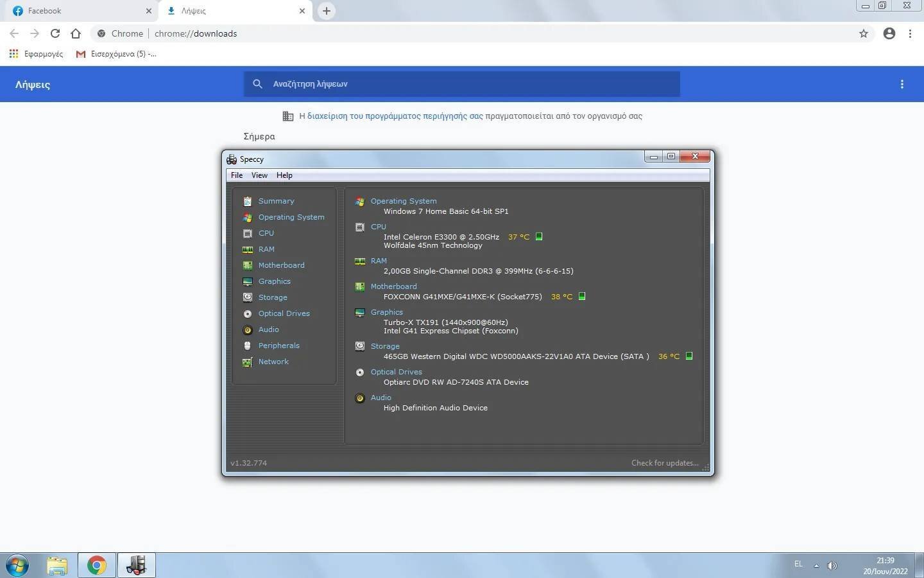Click the v1.32.774 version text

point(248,463)
